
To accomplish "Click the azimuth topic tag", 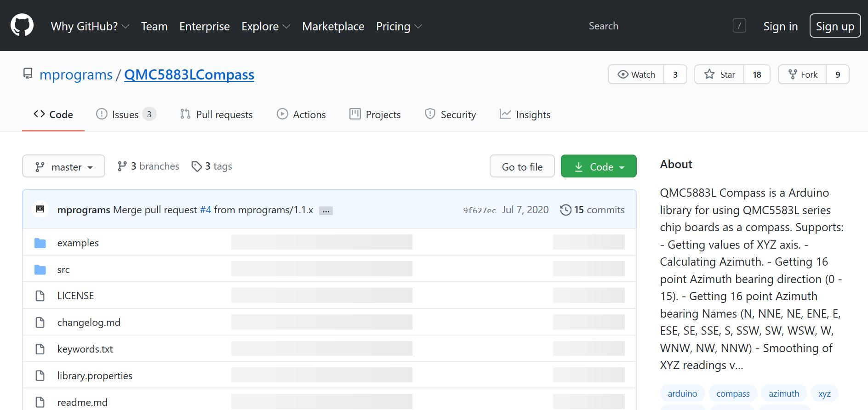I will click(784, 393).
